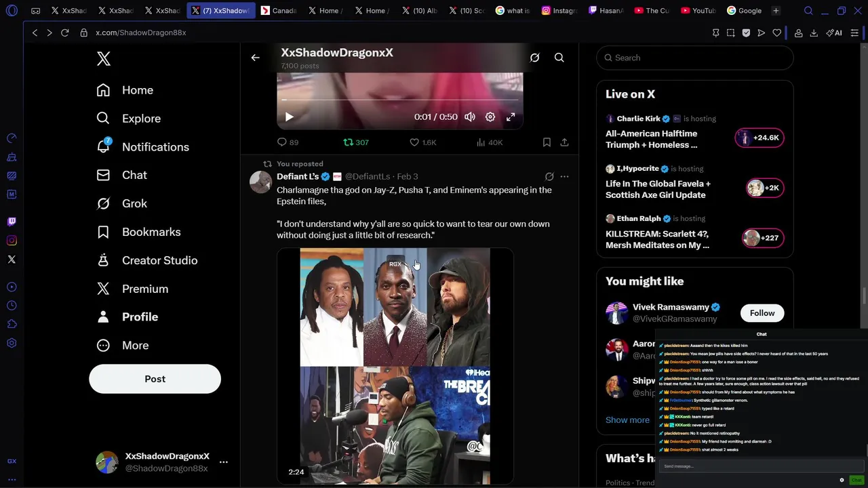This screenshot has width=868, height=488.
Task: Click the address bar URL x.com/ShadowDragon88x
Action: 141,33
